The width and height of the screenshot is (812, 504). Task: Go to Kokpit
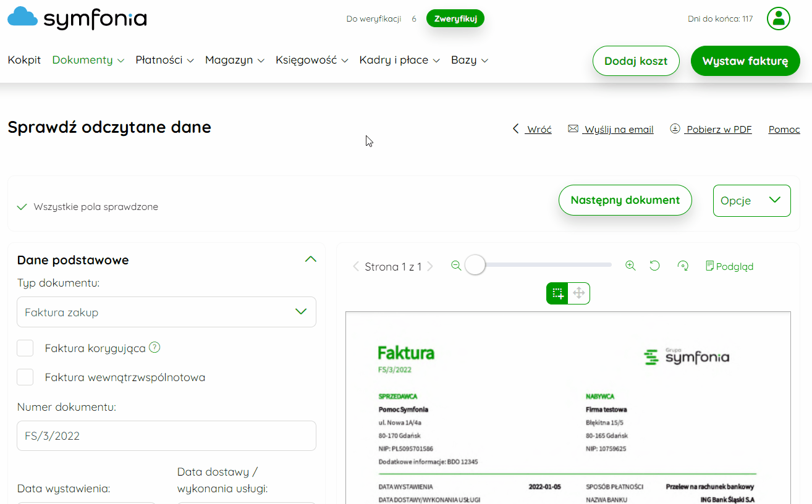tap(24, 60)
